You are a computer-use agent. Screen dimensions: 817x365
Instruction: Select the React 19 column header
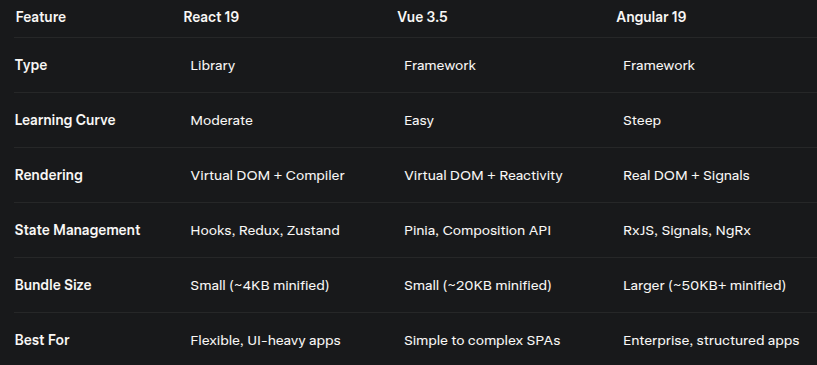211,17
